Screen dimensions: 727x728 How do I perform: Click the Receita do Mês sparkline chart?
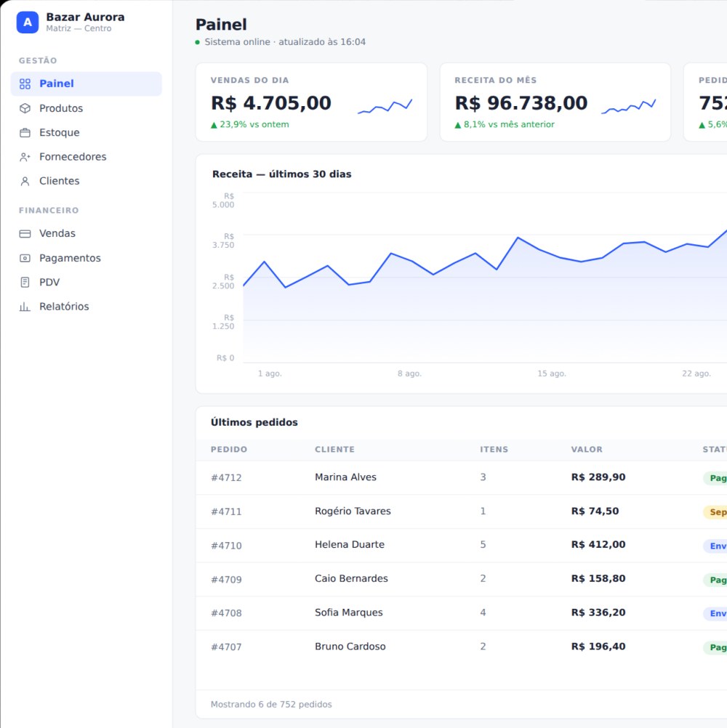[629, 106]
